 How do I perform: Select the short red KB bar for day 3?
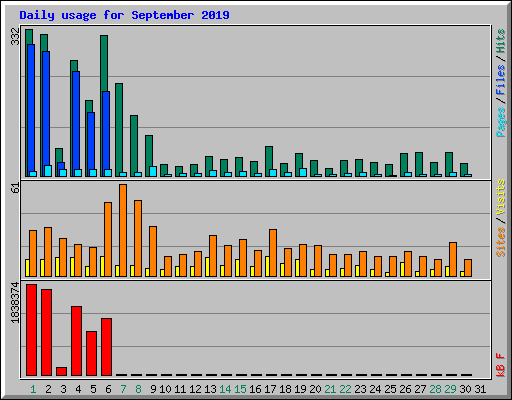click(61, 371)
